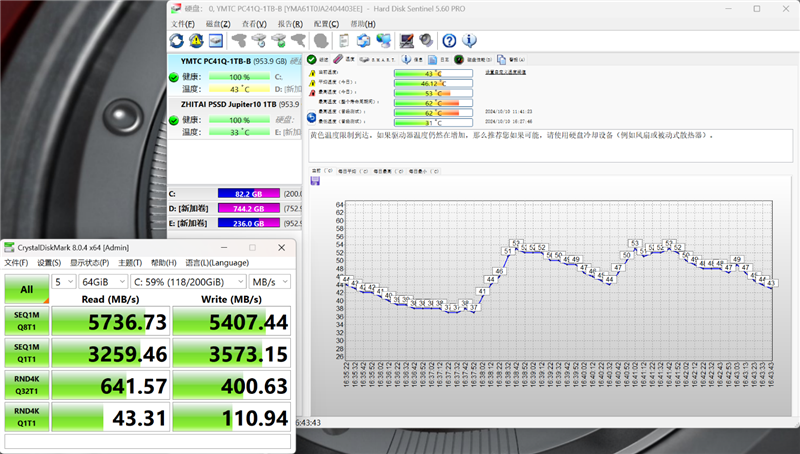Open help via the blue question mark icon
Screen dimensions: 800x454
[x=449, y=41]
